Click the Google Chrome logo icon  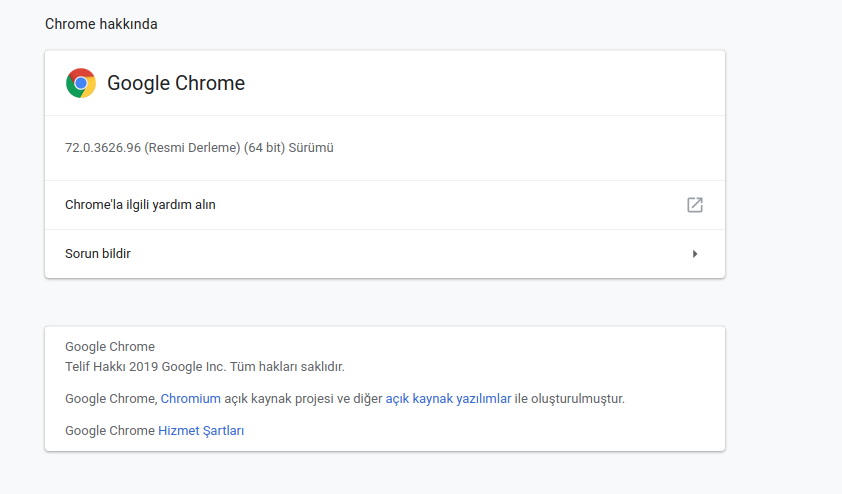tap(81, 83)
